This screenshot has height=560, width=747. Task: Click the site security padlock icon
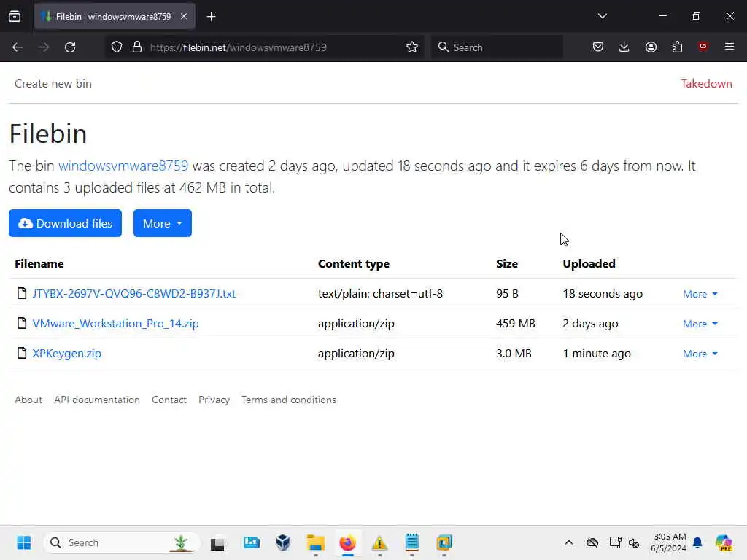[x=137, y=47]
